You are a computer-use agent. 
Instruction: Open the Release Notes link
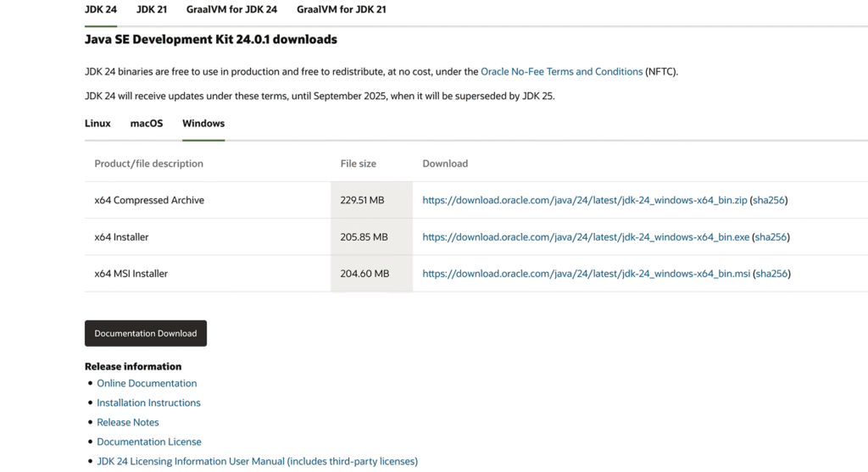128,422
